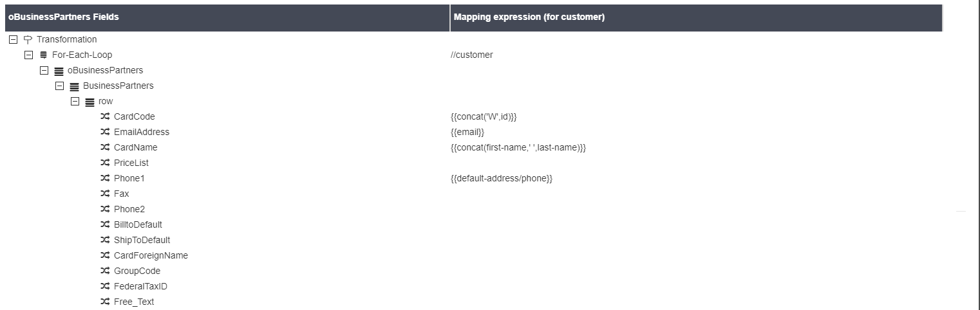Collapse the BusinessPartners node

click(x=59, y=86)
